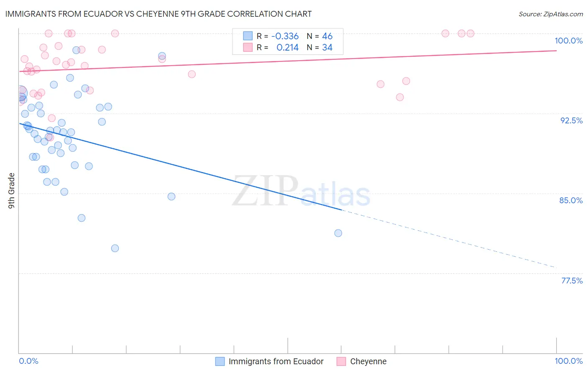Click the 0.0% x-axis label
588x373 pixels.
[x=29, y=361]
